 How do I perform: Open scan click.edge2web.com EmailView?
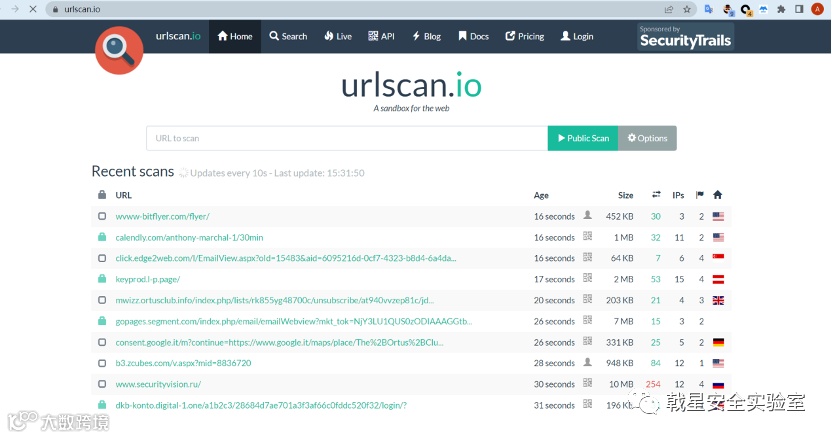[x=286, y=258]
